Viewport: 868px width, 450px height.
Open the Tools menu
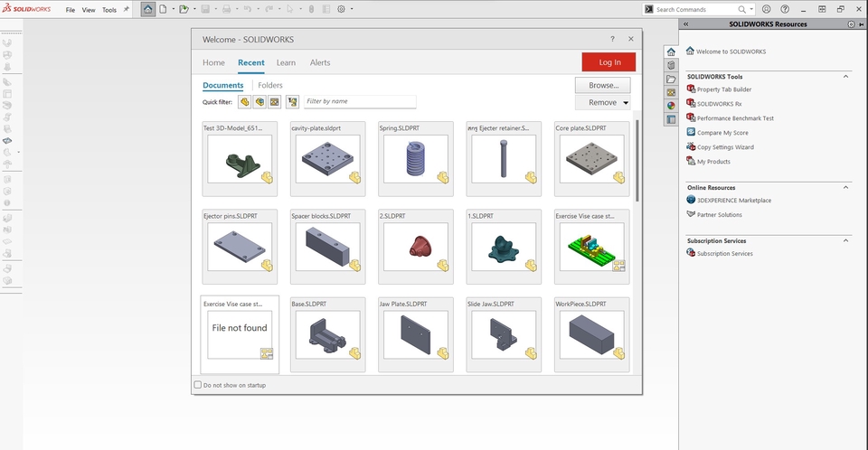pyautogui.click(x=109, y=10)
